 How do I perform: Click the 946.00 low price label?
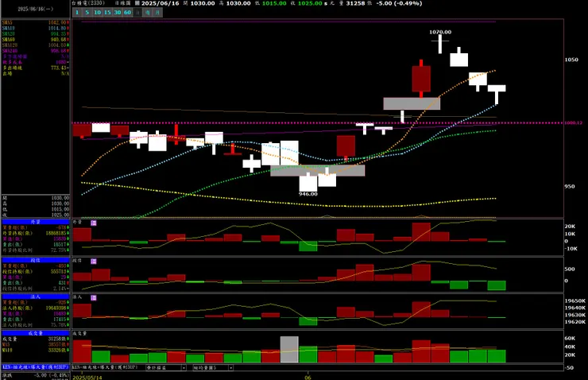click(x=308, y=194)
